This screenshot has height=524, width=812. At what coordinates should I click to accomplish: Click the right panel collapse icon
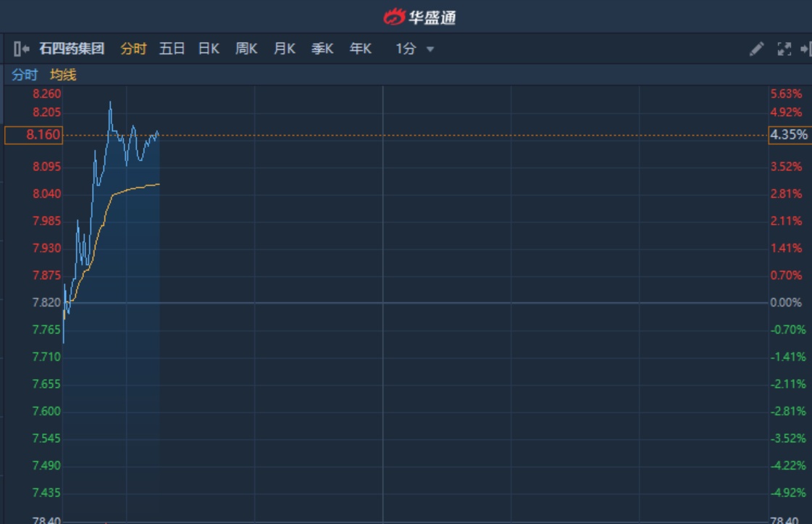click(x=805, y=49)
